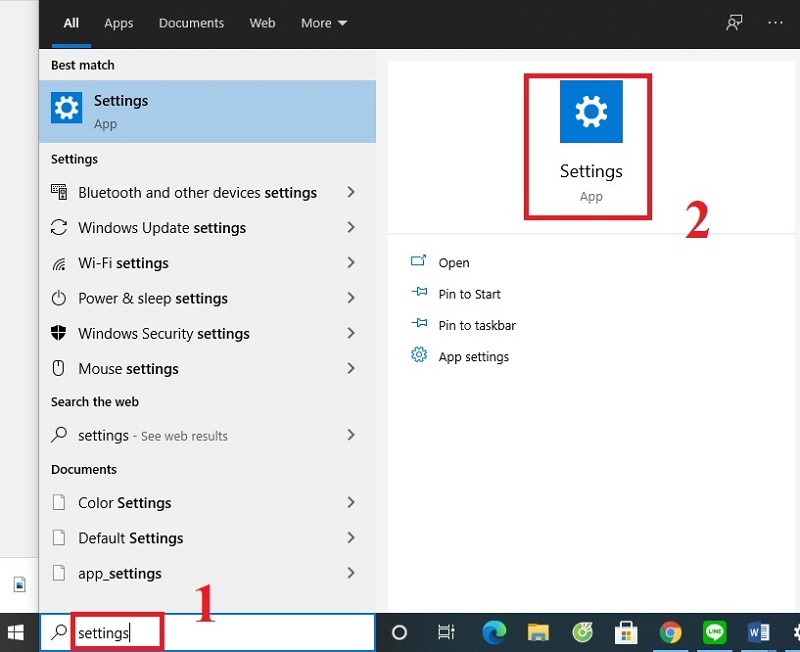Open Windows Search feedback icon

point(733,22)
